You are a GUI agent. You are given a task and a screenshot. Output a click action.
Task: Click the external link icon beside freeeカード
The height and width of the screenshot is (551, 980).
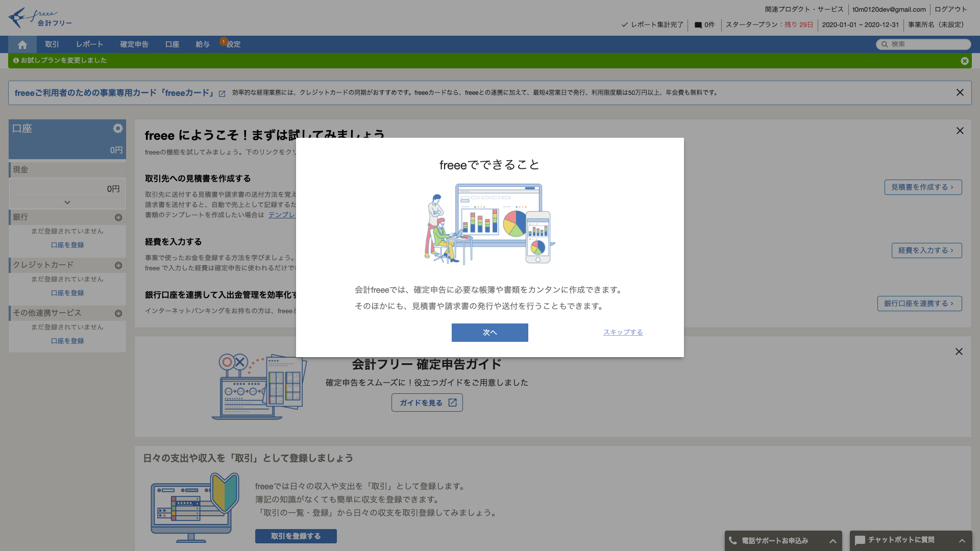(222, 94)
